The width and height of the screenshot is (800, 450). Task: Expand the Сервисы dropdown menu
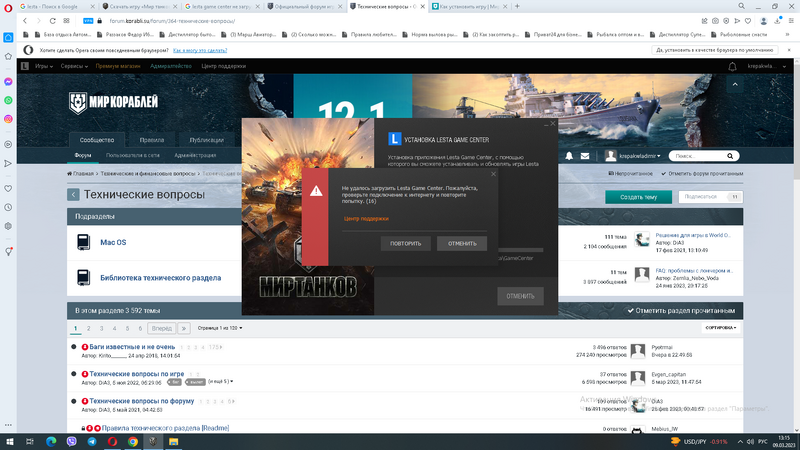pos(74,66)
